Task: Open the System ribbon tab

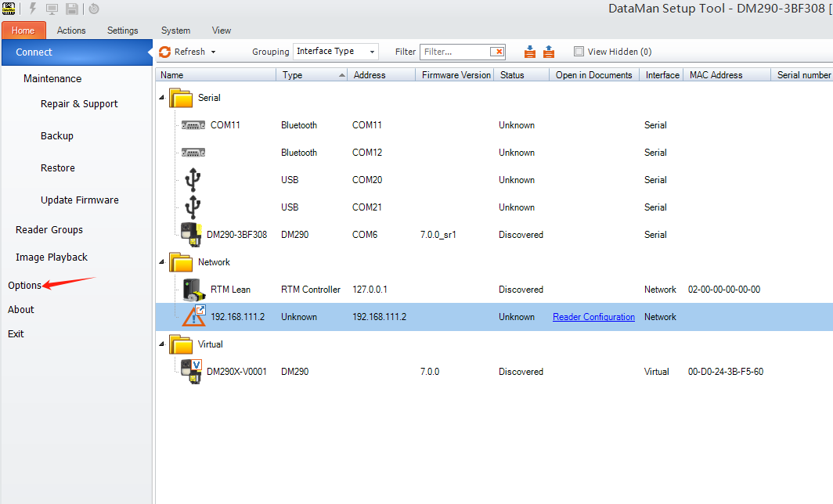Action: point(176,31)
